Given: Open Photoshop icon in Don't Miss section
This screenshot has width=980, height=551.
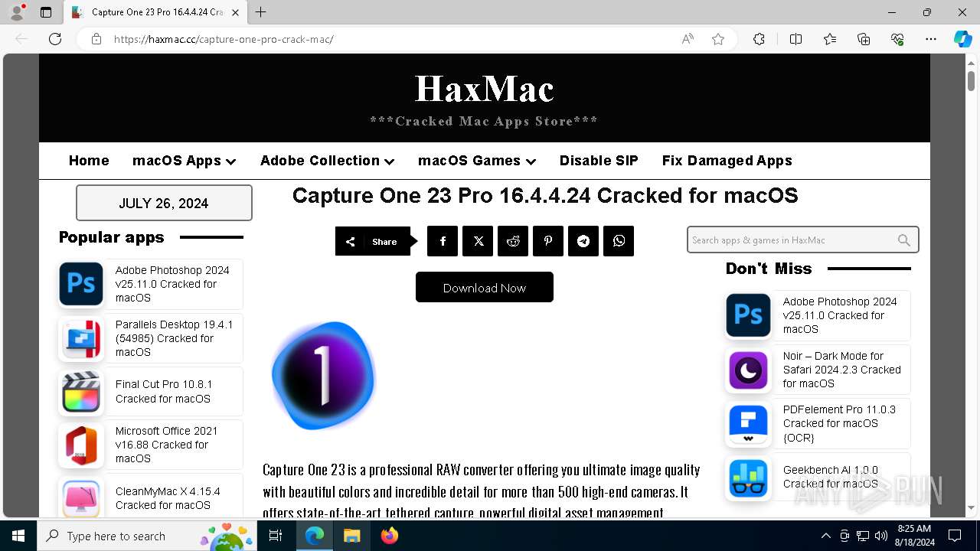Looking at the screenshot, I should pyautogui.click(x=748, y=315).
